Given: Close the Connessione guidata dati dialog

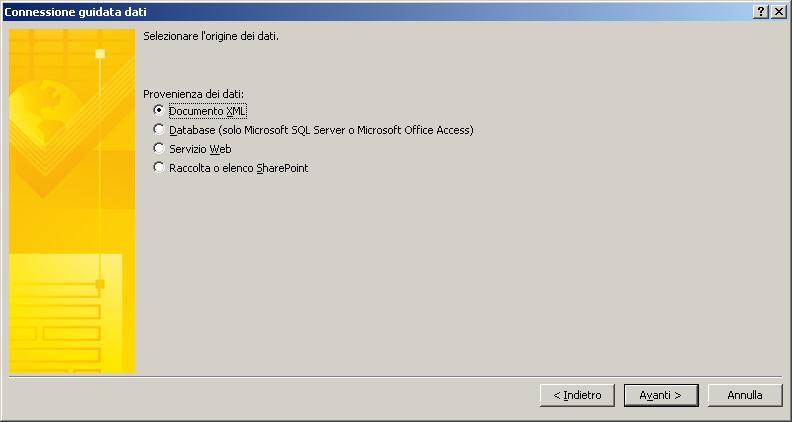Looking at the screenshot, I should point(778,12).
